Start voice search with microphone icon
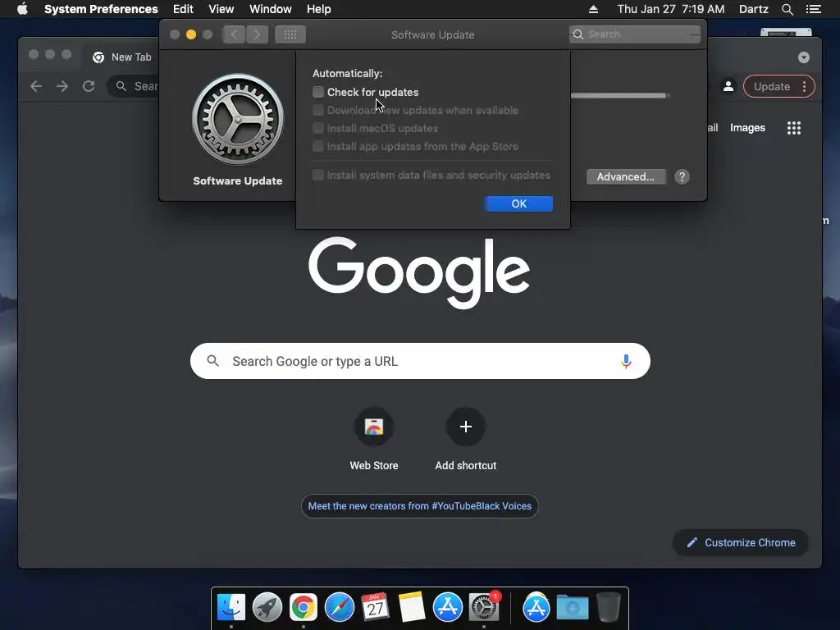Screen dimensions: 840x630 click(x=626, y=361)
